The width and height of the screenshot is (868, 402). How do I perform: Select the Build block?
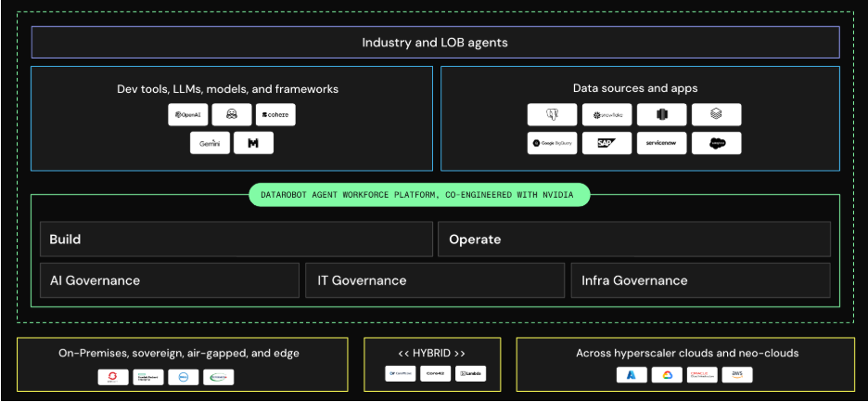click(x=236, y=239)
